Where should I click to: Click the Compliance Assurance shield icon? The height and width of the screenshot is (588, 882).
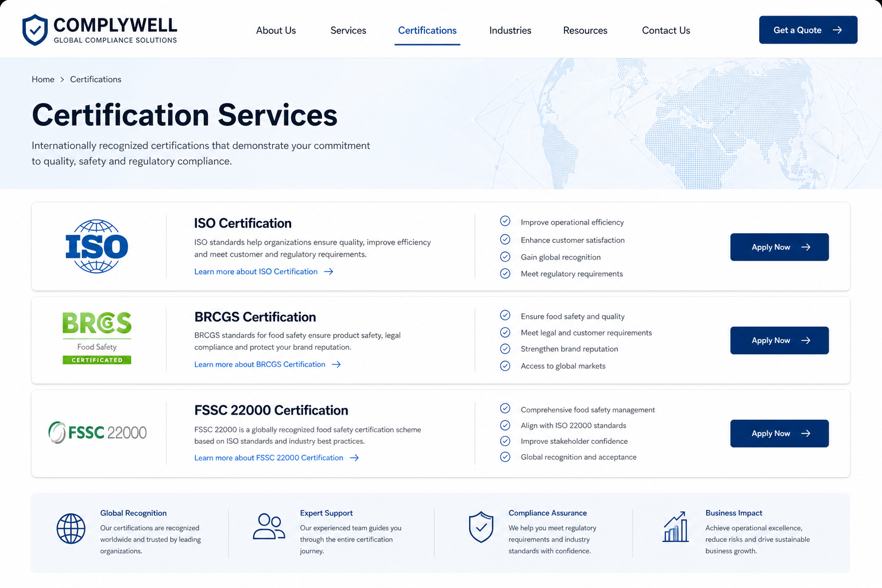pos(481,527)
